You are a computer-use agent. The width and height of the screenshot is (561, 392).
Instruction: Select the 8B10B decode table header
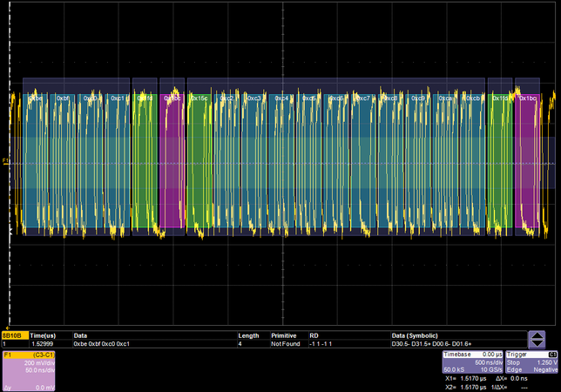(15, 335)
